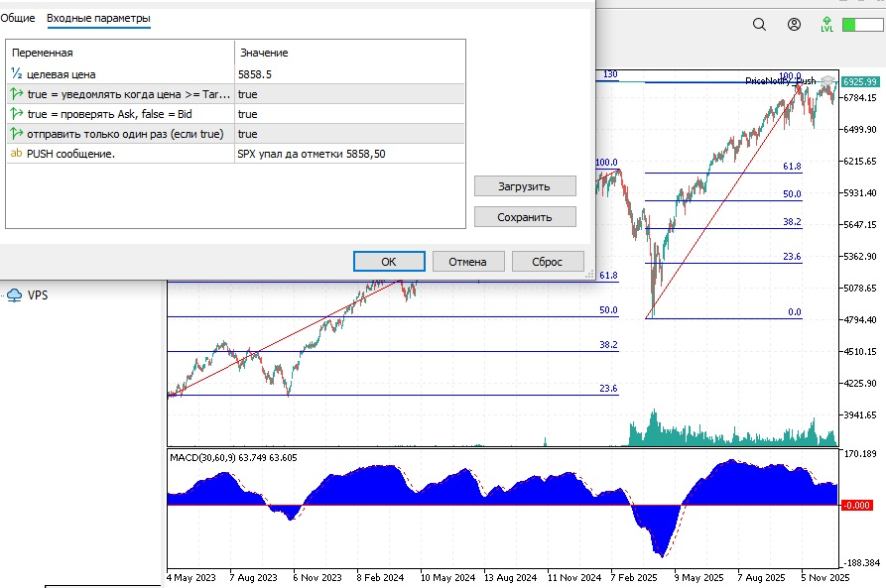Click Загрузить to load parameters
The width and height of the screenshot is (886, 588).
[525, 186]
